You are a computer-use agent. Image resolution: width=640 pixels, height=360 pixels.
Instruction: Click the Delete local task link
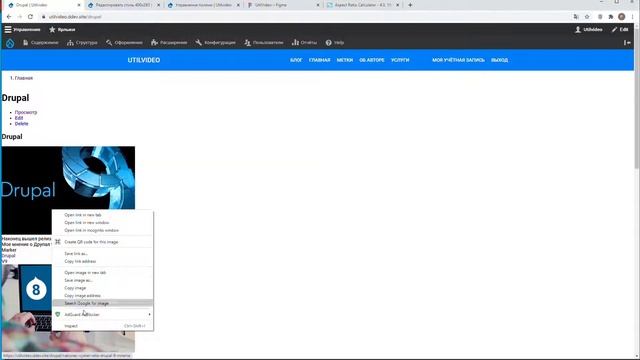click(21, 124)
